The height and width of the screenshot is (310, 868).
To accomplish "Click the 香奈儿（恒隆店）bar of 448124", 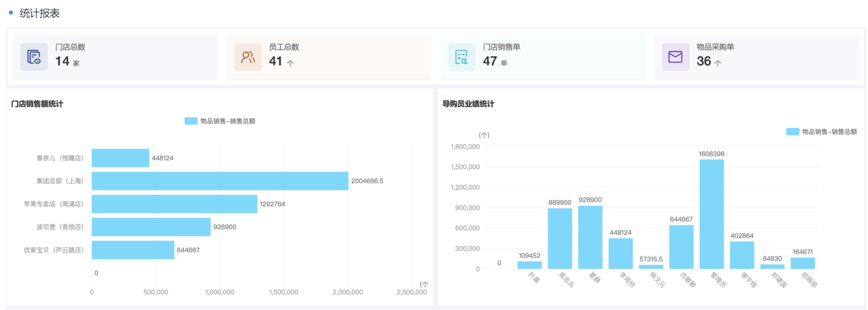I will [120, 158].
